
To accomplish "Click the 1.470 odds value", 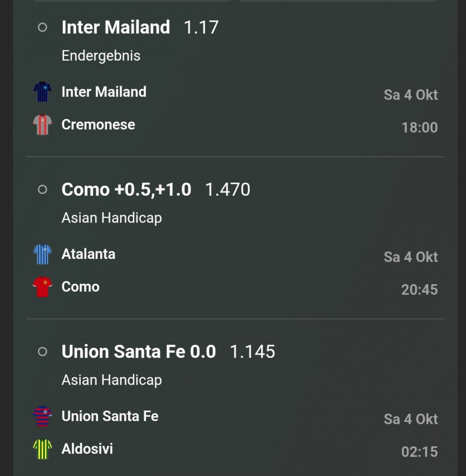I will pyautogui.click(x=228, y=189).
